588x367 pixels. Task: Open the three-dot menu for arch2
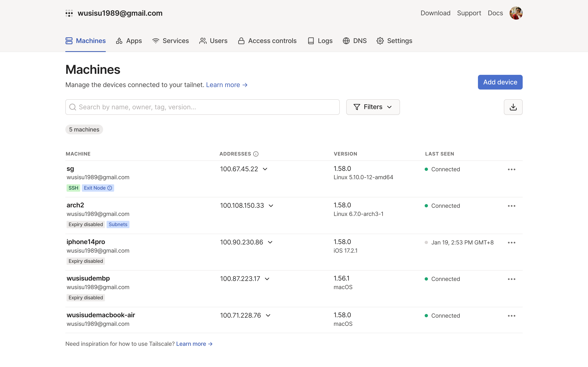(x=511, y=206)
